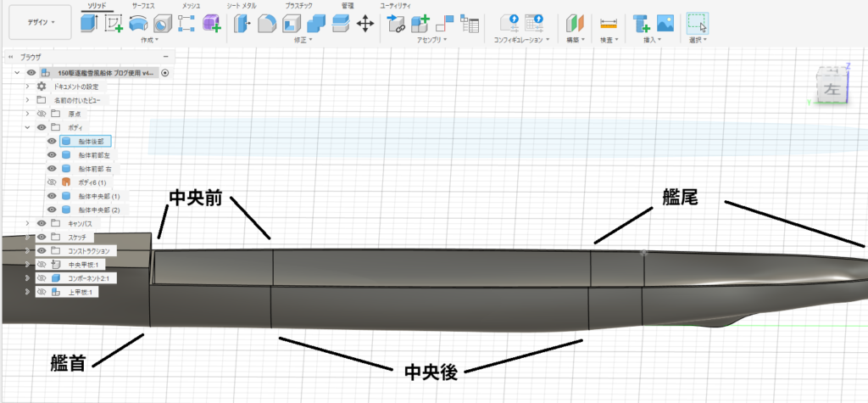The width and height of the screenshot is (868, 403).
Task: Click the Split Body icon
Action: 340,23
